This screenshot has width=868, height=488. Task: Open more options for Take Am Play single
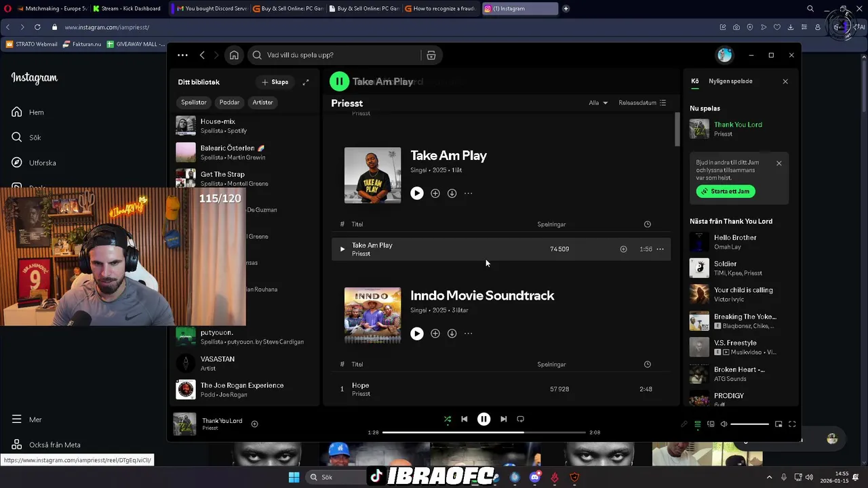[x=468, y=193]
